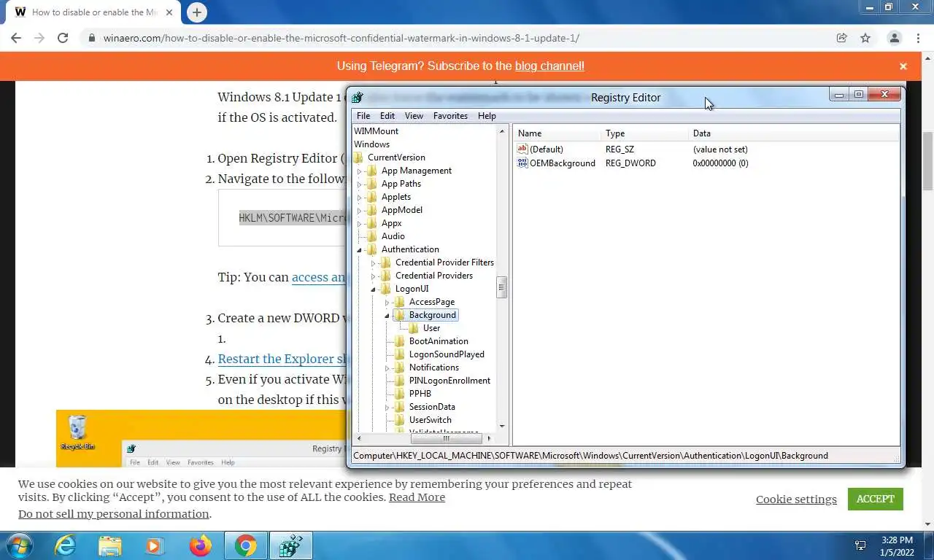This screenshot has height=560, width=934.
Task: Open the Registry Editor Help menu
Action: coord(487,116)
